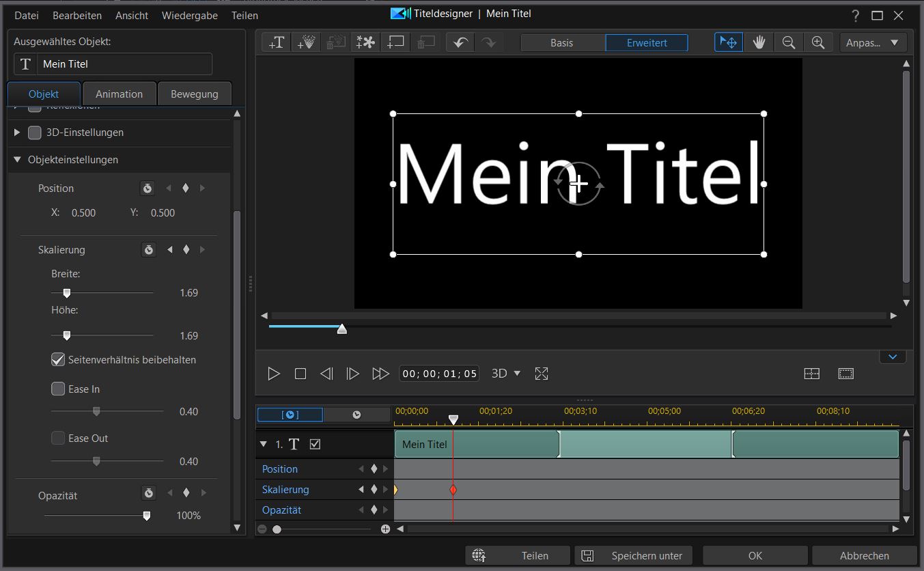The image size is (924, 571).
Task: Toggle the Skalierung keyframe stopwatch icon
Action: pyautogui.click(x=148, y=250)
